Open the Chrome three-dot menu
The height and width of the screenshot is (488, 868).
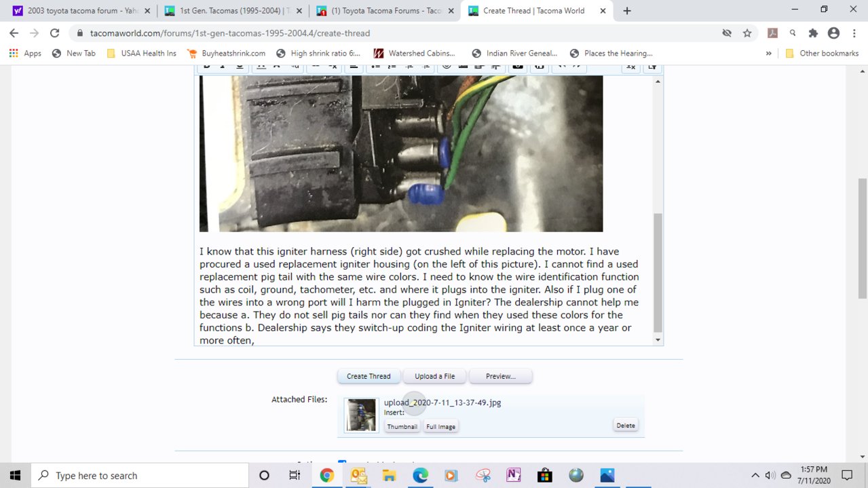pyautogui.click(x=854, y=33)
